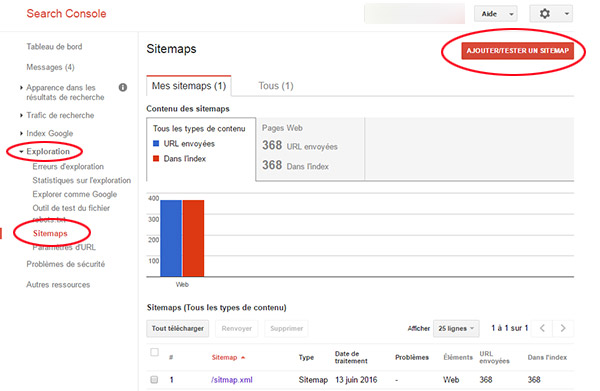Open Statistiques sur l'exploration
The width and height of the screenshot is (600, 391).
point(82,180)
